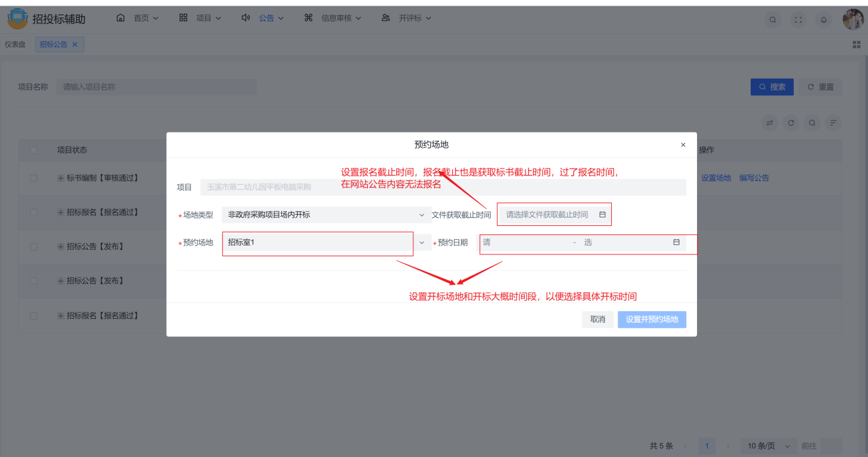Open the notification bell
The image size is (868, 457).
click(x=823, y=20)
